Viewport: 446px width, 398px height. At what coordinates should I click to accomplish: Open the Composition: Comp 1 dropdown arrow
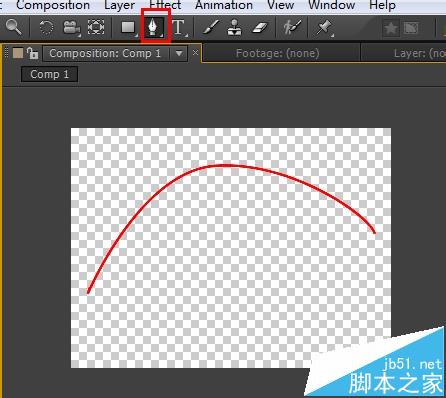coord(179,53)
